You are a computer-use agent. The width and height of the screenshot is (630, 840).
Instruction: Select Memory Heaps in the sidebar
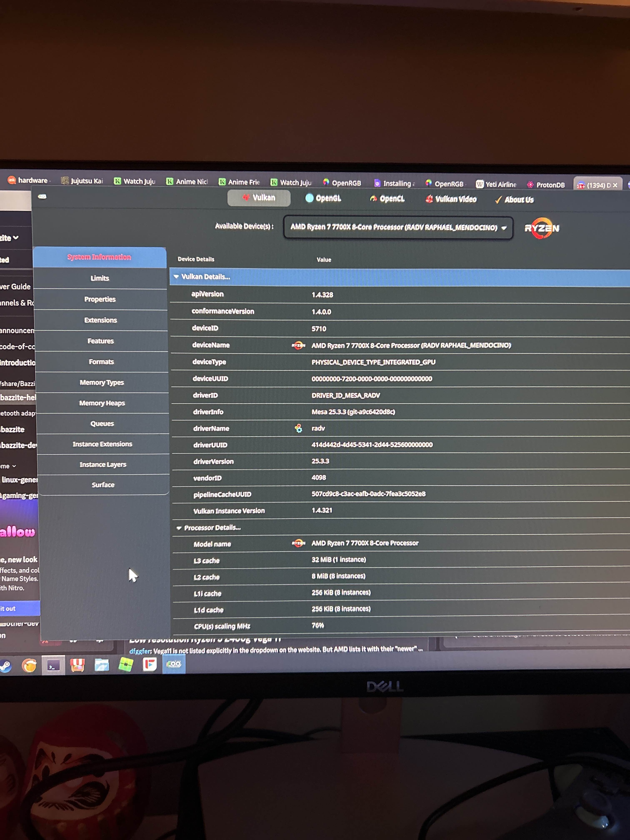[102, 403]
